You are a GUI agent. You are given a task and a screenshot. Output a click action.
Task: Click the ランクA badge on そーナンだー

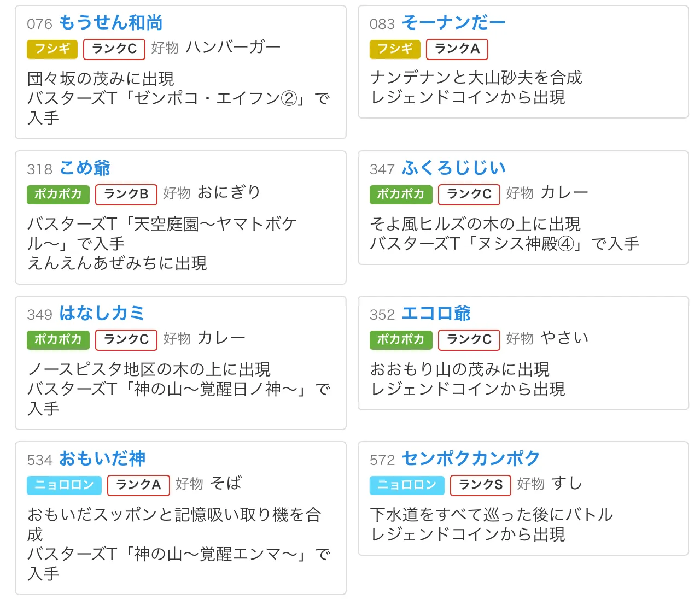[x=457, y=49]
